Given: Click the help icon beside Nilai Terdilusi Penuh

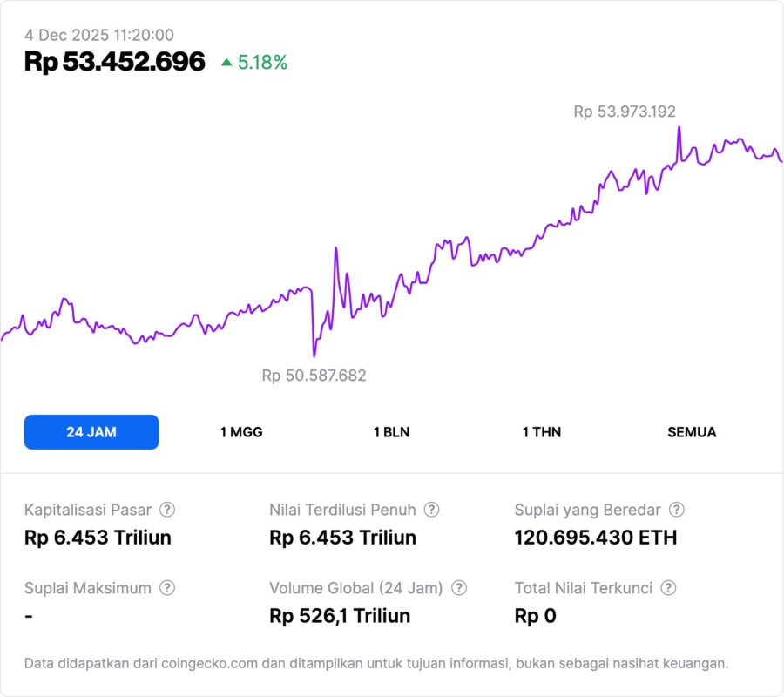Looking at the screenshot, I should pos(431,510).
